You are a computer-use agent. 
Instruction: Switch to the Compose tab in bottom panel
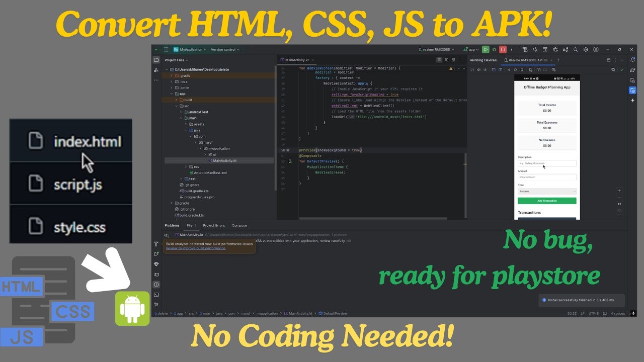239,225
